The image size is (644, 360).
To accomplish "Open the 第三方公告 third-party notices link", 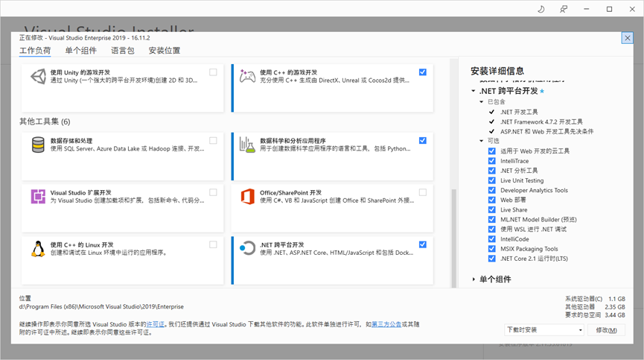I will (x=386, y=324).
